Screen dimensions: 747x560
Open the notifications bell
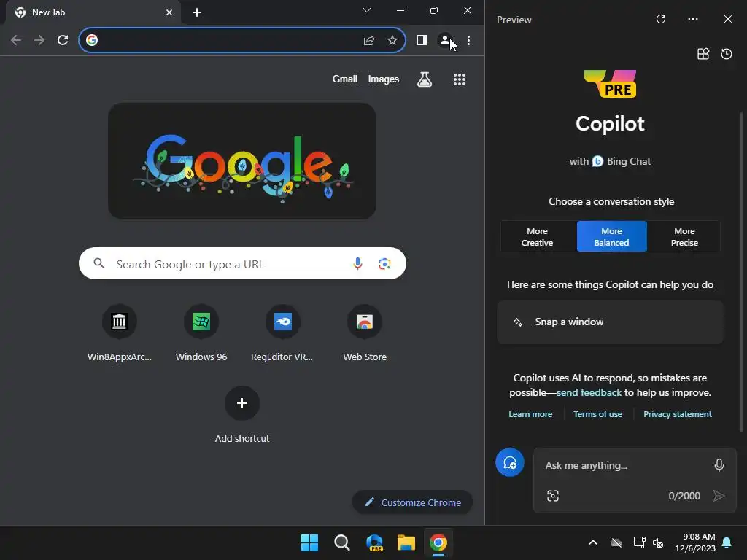point(727,542)
